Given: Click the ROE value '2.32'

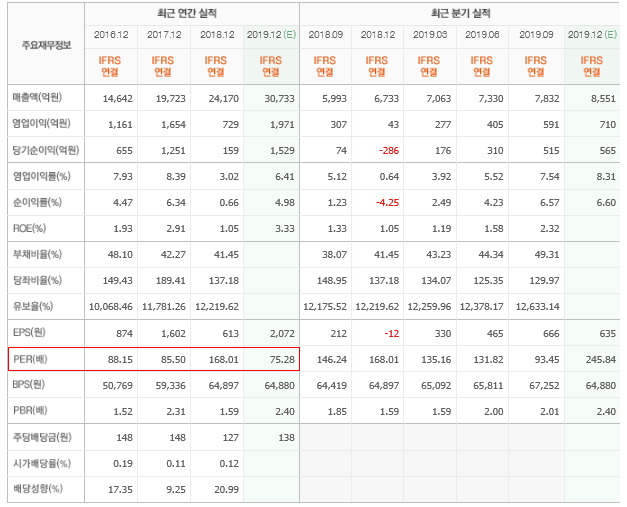Looking at the screenshot, I should pyautogui.click(x=549, y=229).
